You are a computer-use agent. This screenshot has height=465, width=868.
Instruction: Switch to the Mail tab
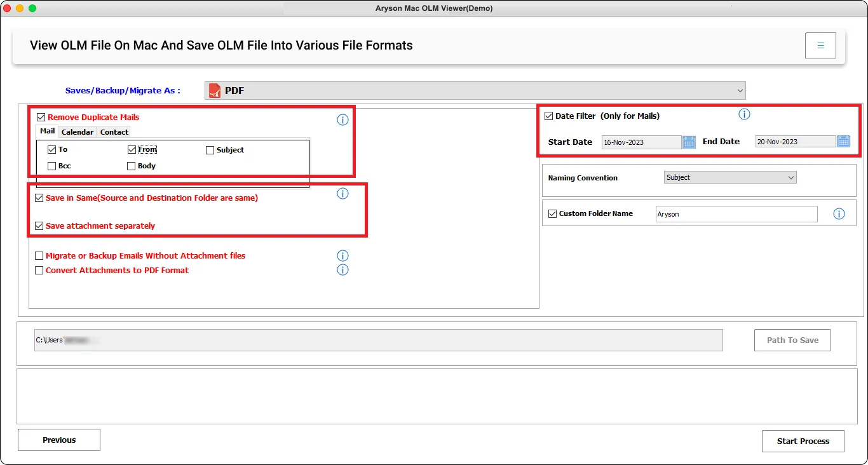coord(48,131)
